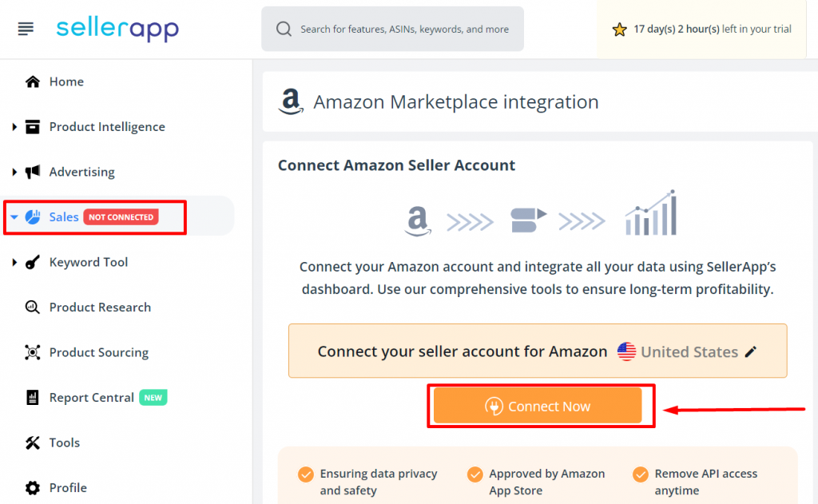Screen dimensions: 818x504
Task: Select the Report Central icon
Action: [x=33, y=397]
